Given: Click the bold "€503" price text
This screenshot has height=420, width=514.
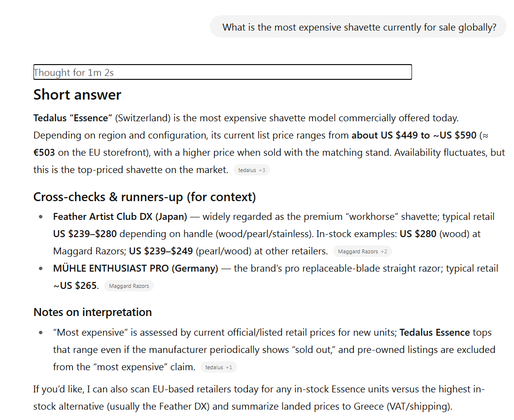Looking at the screenshot, I should [44, 152].
